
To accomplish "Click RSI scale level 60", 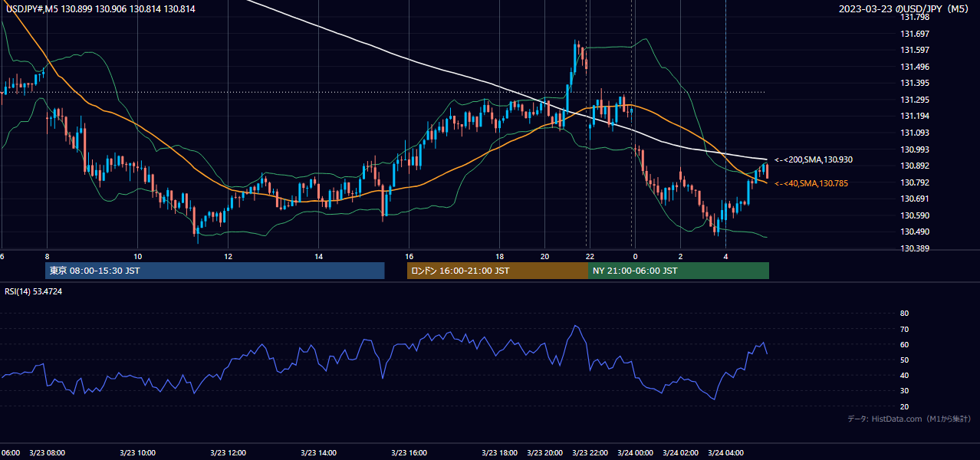I will (904, 344).
